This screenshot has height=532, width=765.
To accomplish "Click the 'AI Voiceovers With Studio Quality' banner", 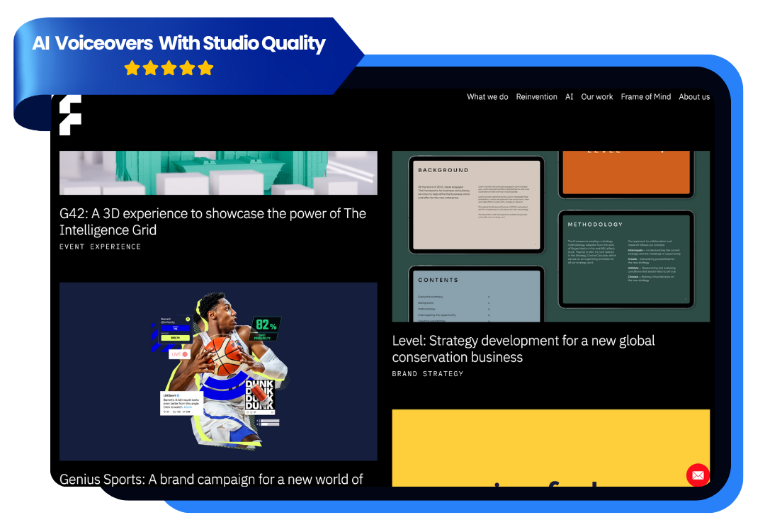I will [178, 44].
